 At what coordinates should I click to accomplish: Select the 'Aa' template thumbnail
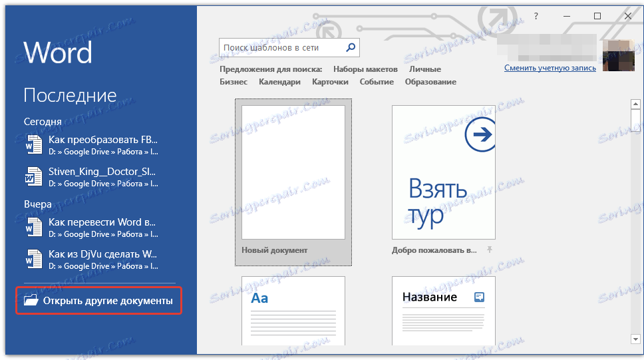pos(293,311)
